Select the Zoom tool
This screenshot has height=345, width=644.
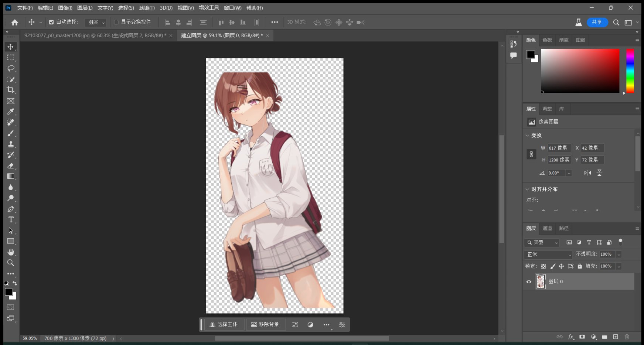click(x=11, y=263)
